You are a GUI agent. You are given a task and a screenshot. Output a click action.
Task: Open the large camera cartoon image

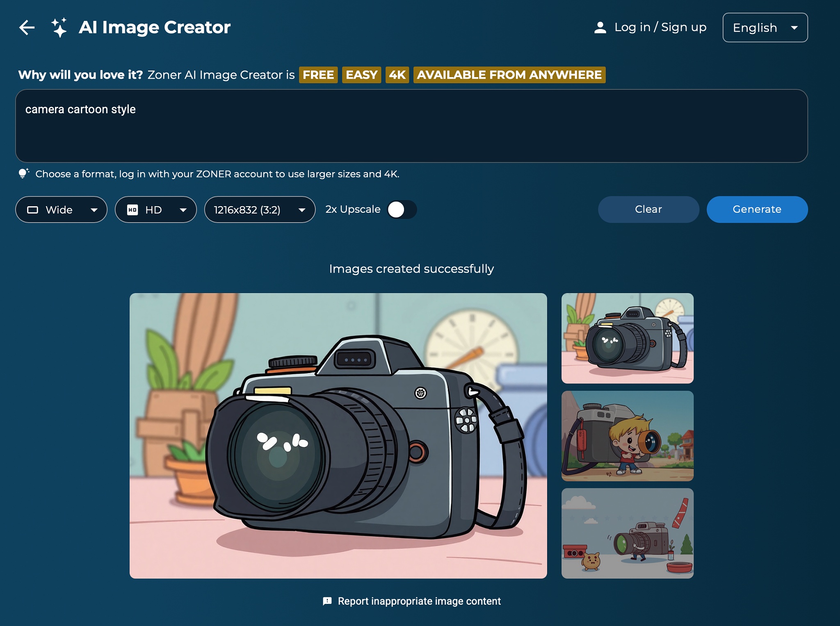(x=338, y=435)
